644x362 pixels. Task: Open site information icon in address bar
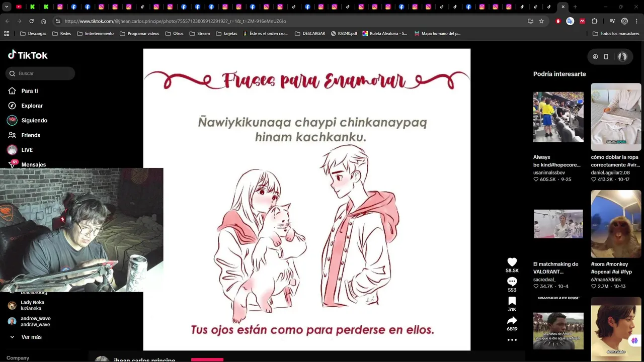pyautogui.click(x=58, y=21)
